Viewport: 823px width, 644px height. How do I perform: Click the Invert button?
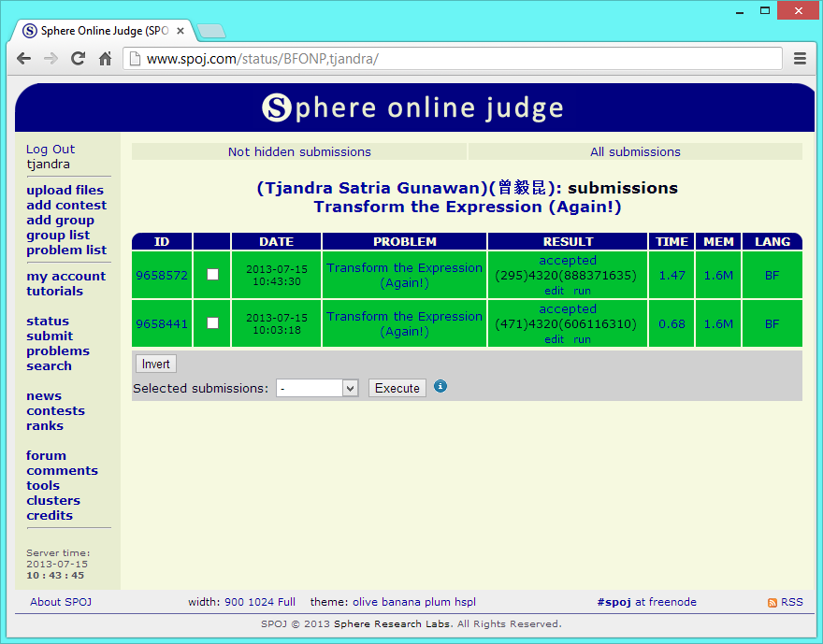[156, 364]
